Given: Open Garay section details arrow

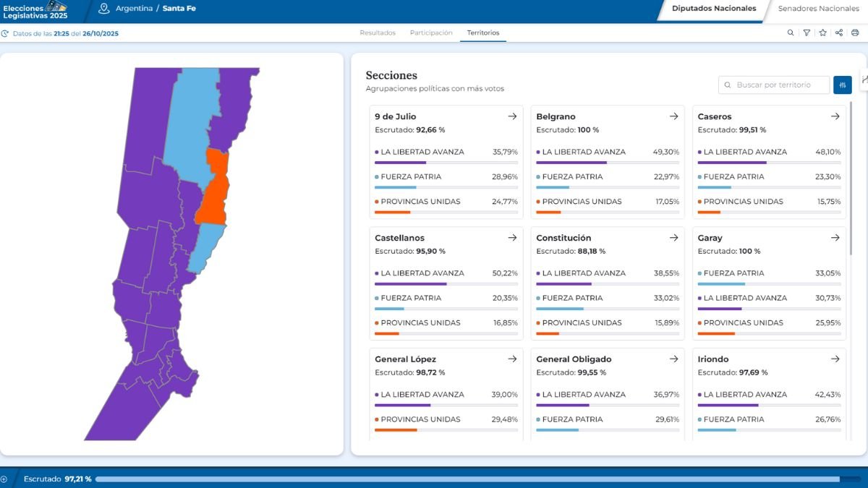Looking at the screenshot, I should click(835, 238).
